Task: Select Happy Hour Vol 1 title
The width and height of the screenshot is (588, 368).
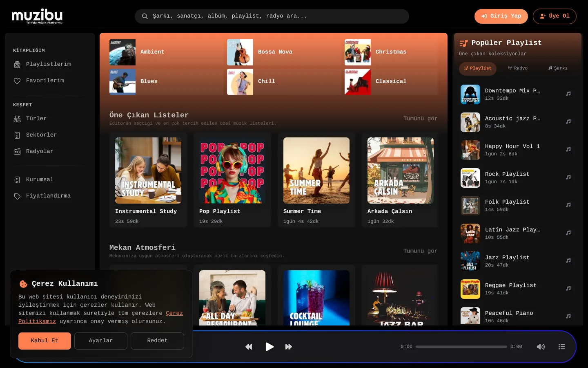Action: [512, 146]
